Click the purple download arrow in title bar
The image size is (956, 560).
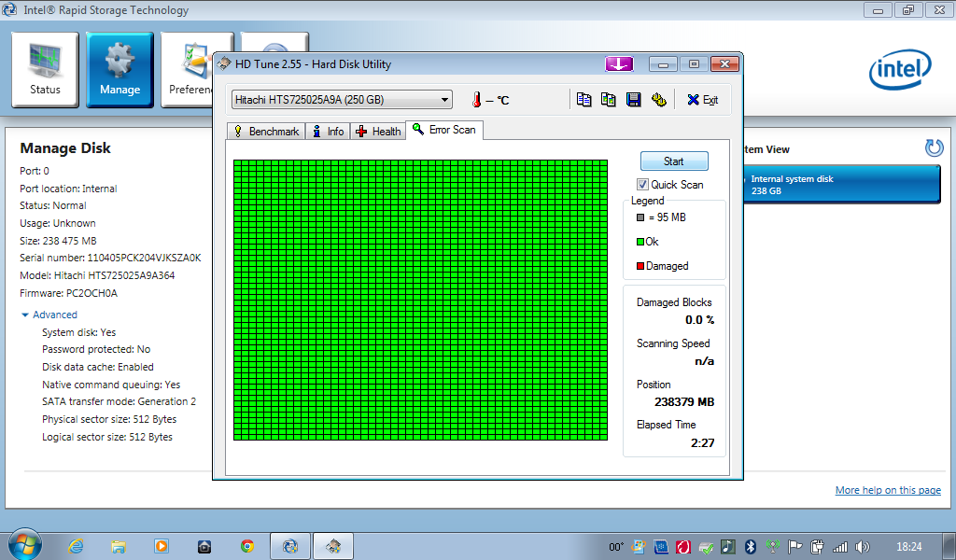(x=619, y=64)
